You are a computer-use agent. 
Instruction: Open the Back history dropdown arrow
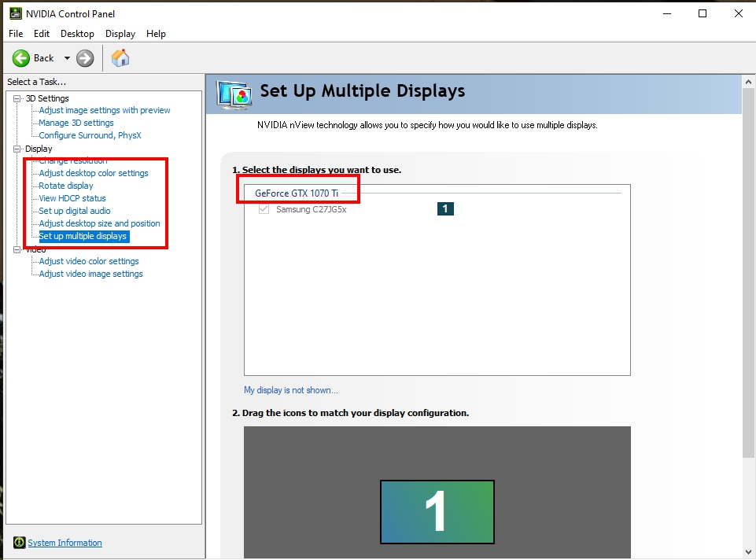67,58
